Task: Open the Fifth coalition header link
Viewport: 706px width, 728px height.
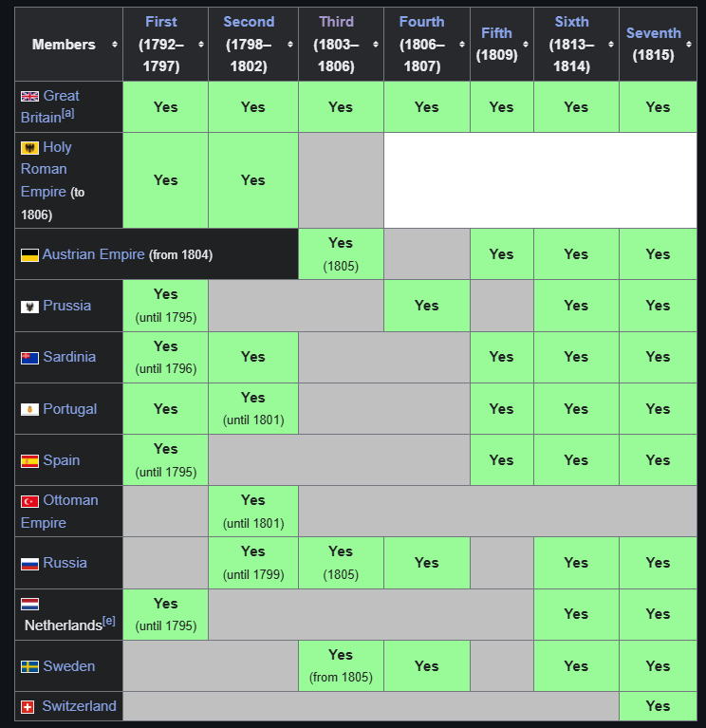Action: tap(496, 33)
